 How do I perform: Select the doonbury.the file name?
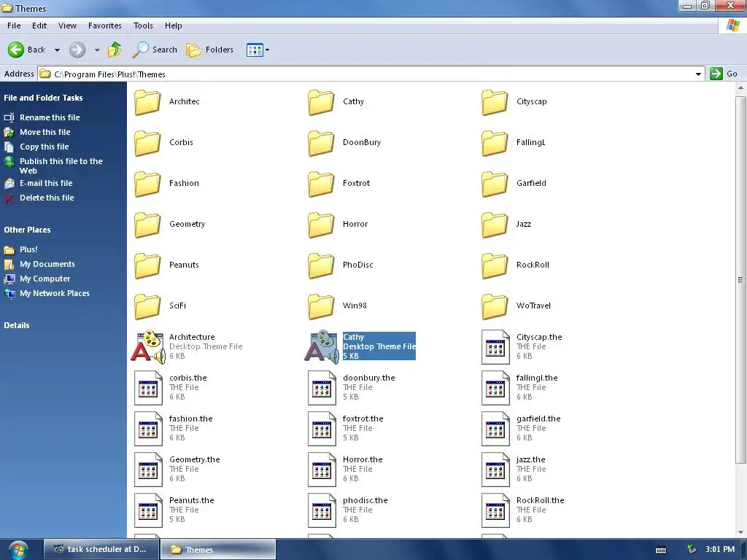pyautogui.click(x=368, y=378)
